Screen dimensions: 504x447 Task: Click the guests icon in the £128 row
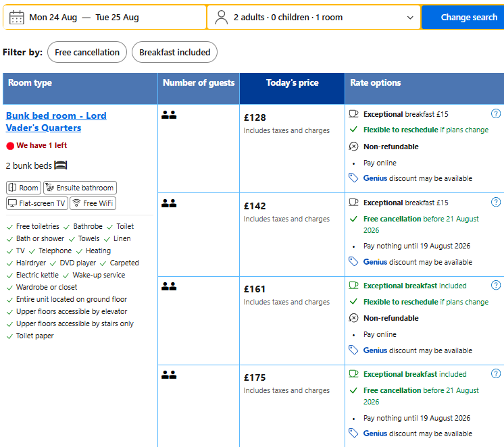click(169, 115)
